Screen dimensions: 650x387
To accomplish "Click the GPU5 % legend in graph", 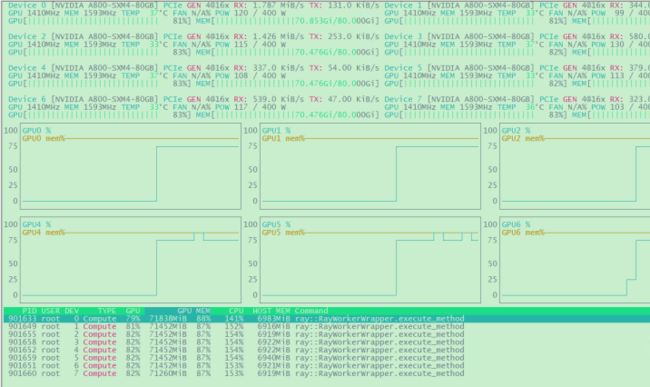I will coord(276,225).
